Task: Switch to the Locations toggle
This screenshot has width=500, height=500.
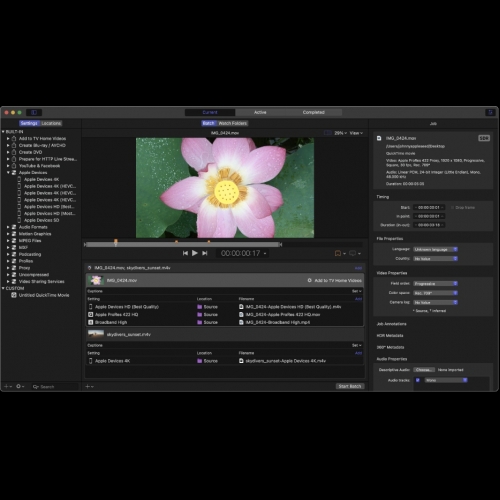Action: click(x=51, y=123)
